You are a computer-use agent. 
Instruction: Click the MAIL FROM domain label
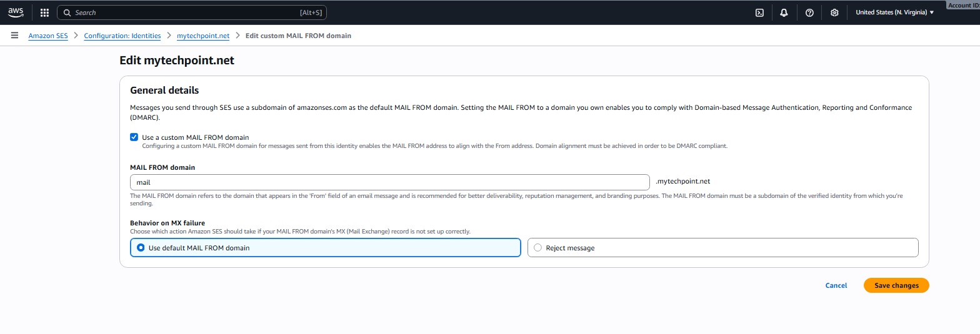pyautogui.click(x=162, y=167)
